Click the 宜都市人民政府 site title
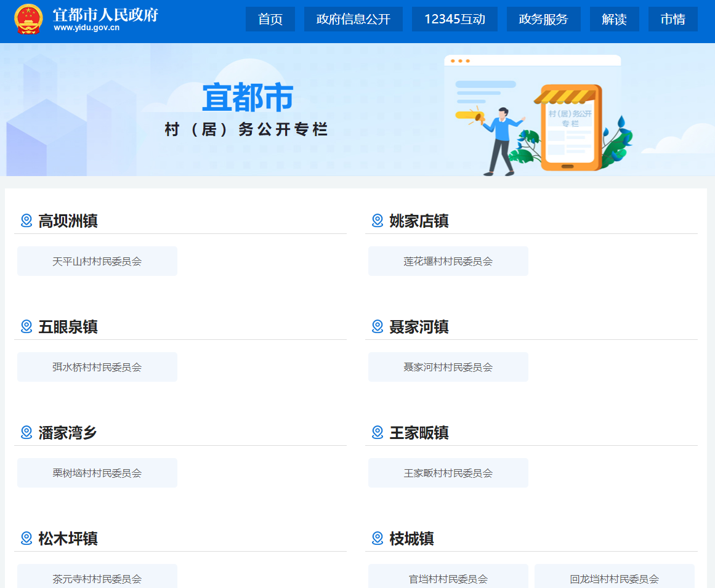This screenshot has height=588, width=715. (105, 15)
